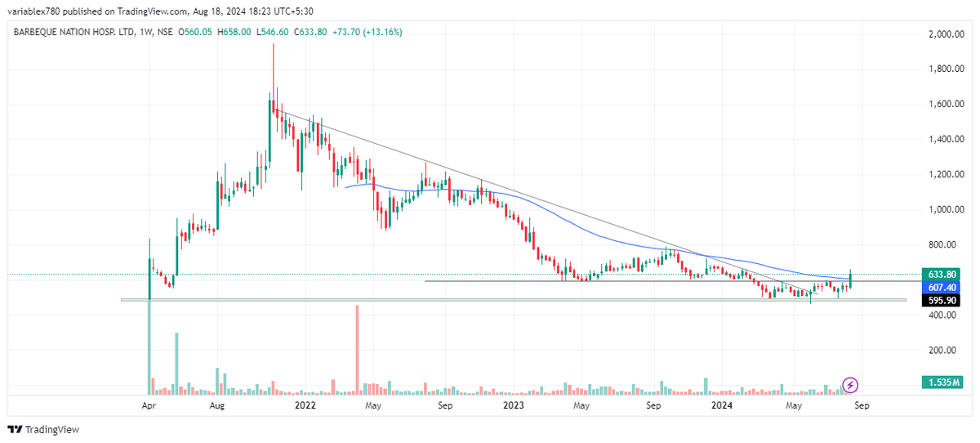Click the 2023 label on time axis
The image size is (980, 443).
click(514, 405)
